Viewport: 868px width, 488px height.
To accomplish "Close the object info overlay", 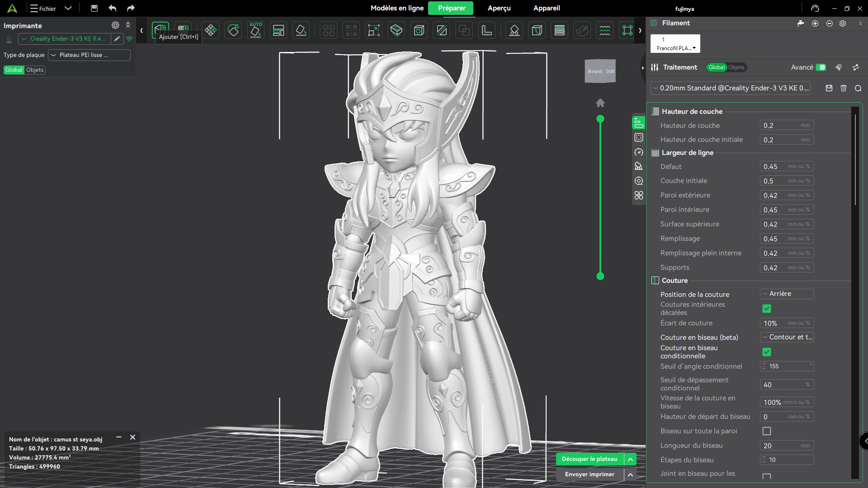I will [x=132, y=437].
